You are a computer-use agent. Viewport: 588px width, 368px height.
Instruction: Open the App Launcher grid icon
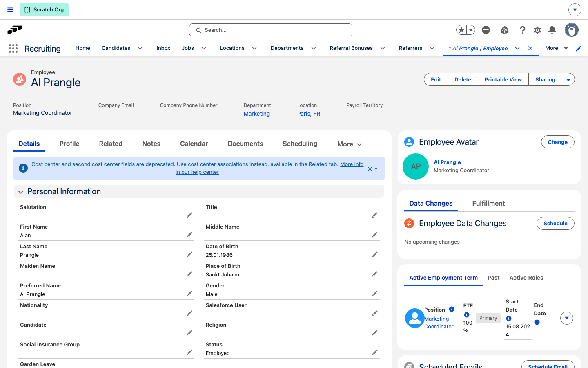click(x=13, y=49)
